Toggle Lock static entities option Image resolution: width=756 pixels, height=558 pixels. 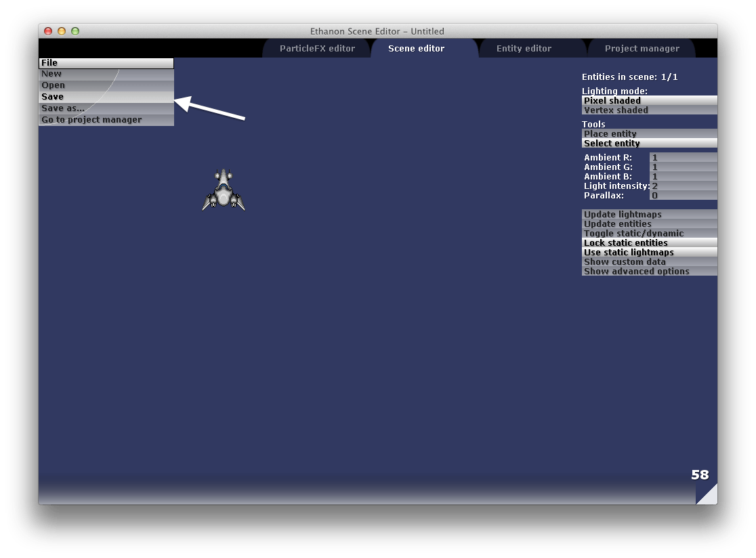pyautogui.click(x=649, y=242)
